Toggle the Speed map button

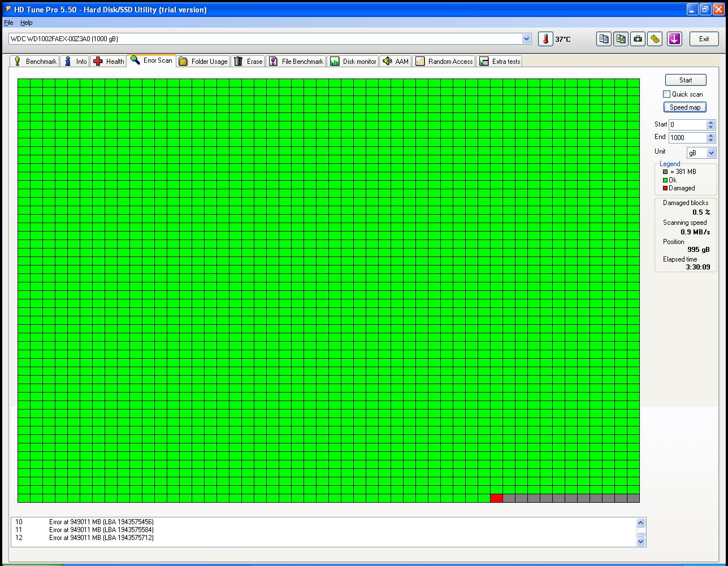684,107
